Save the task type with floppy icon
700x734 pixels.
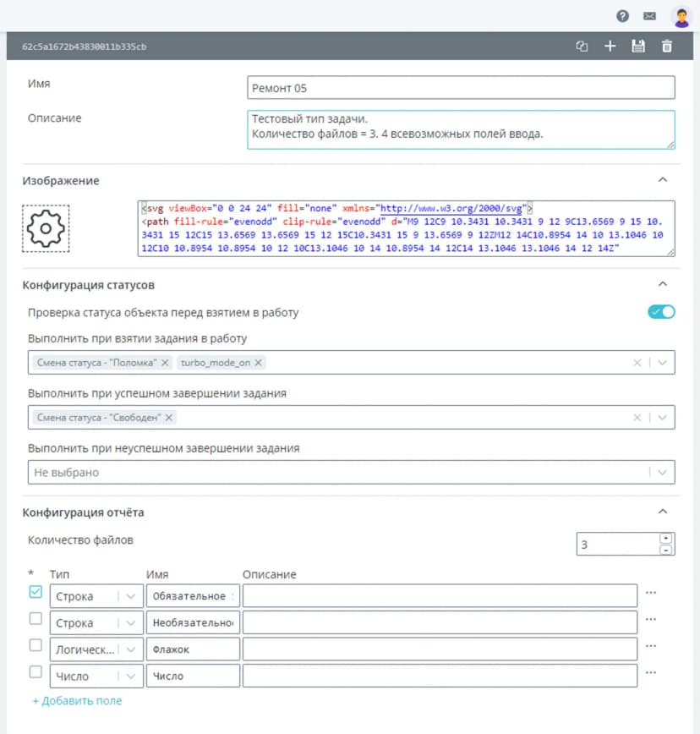(638, 46)
